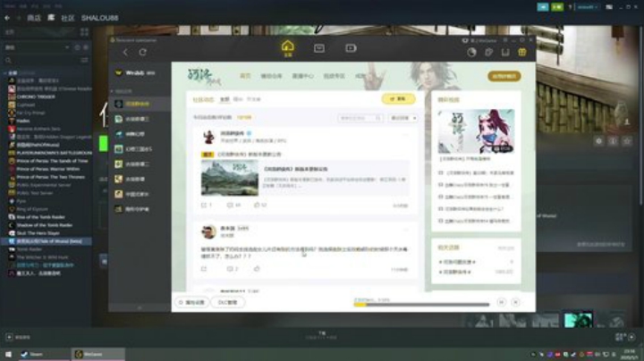
Task: Open first link in right panel video list
Action: [x=477, y=173]
